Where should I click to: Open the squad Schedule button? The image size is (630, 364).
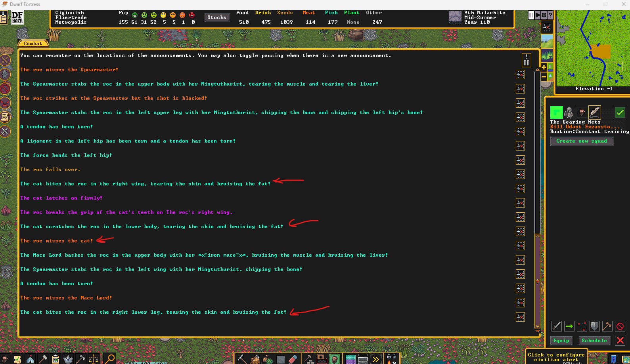[594, 341]
